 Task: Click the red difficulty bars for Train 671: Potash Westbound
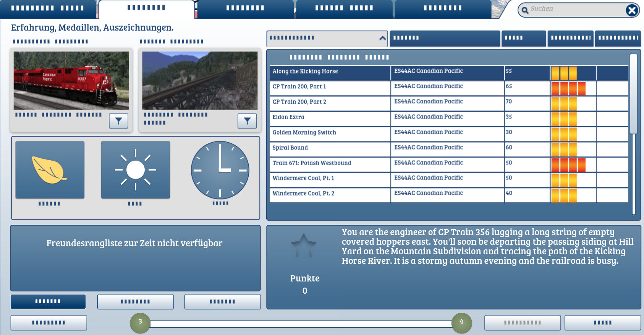pyautogui.click(x=568, y=165)
